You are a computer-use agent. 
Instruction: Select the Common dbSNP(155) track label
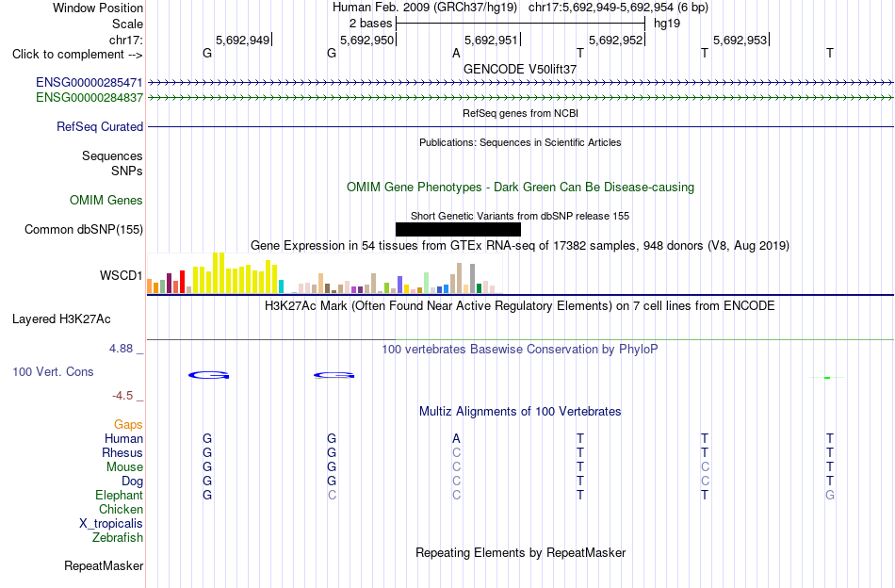pos(84,230)
